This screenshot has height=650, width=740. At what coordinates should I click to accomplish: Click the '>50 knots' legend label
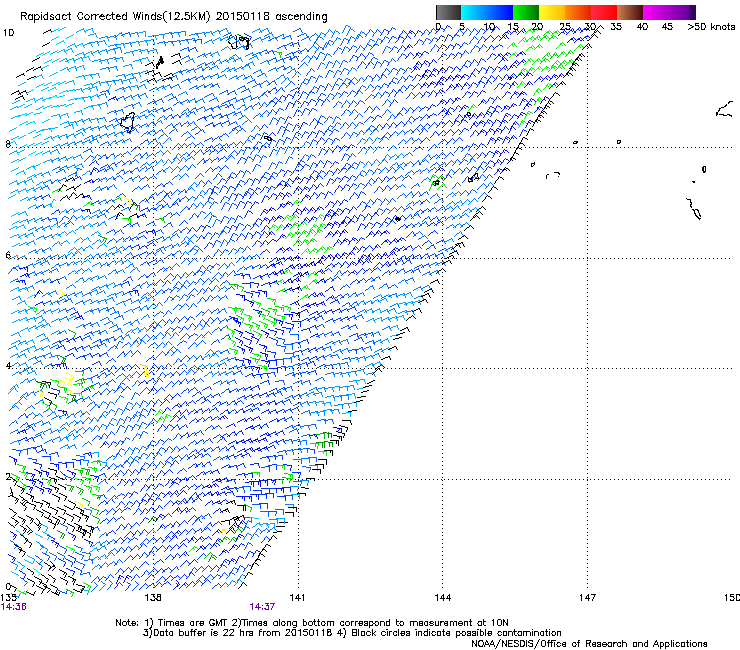tap(711, 27)
